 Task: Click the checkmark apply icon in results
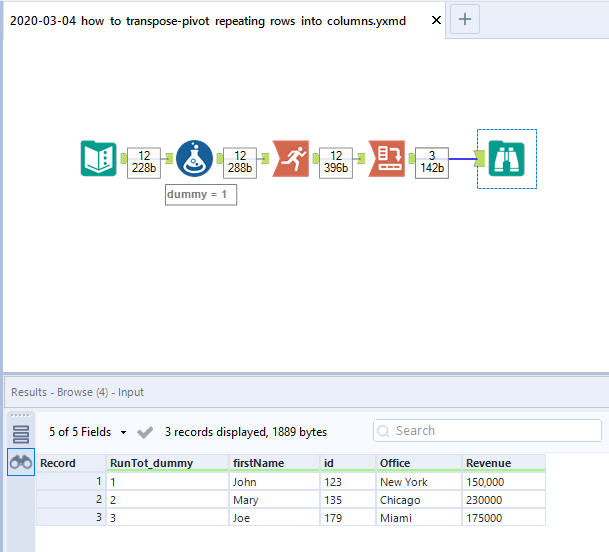(145, 432)
